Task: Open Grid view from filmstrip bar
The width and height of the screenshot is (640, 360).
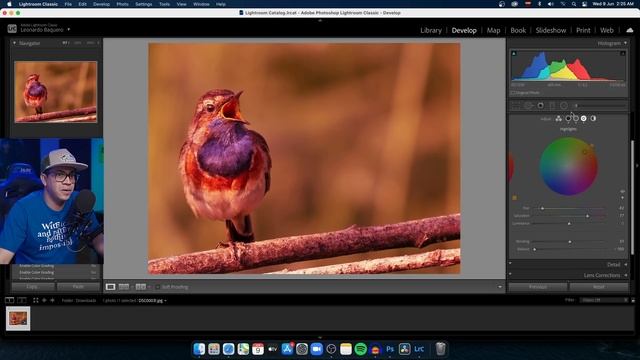Action: click(36, 300)
